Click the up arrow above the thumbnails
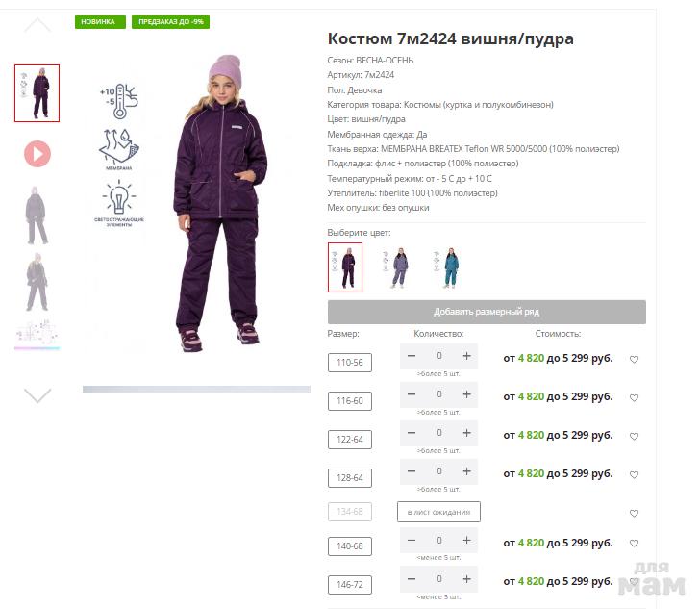 37,25
